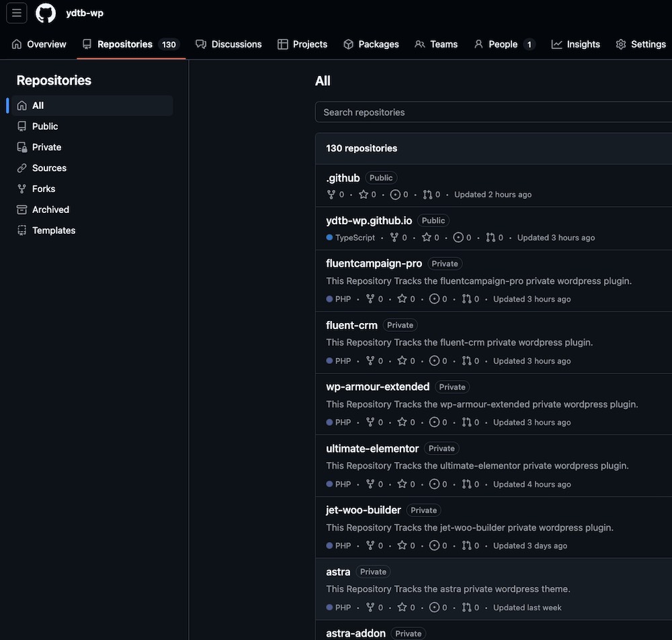
Task: Click 'Updated 3 days ago' text
Action: click(x=530, y=546)
